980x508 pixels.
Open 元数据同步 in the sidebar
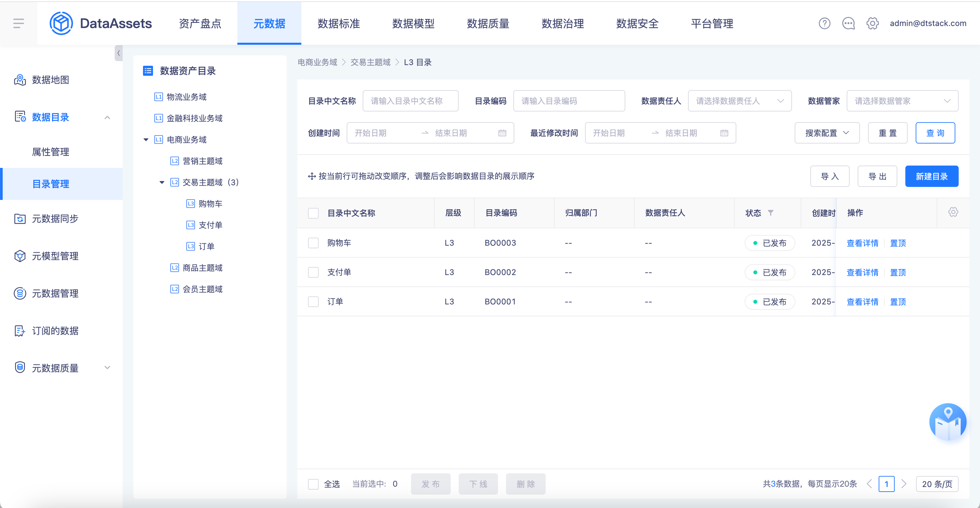pyautogui.click(x=55, y=219)
